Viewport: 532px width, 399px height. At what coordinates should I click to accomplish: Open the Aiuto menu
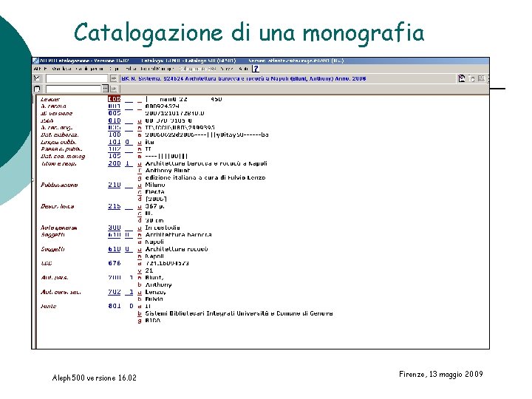(x=243, y=69)
